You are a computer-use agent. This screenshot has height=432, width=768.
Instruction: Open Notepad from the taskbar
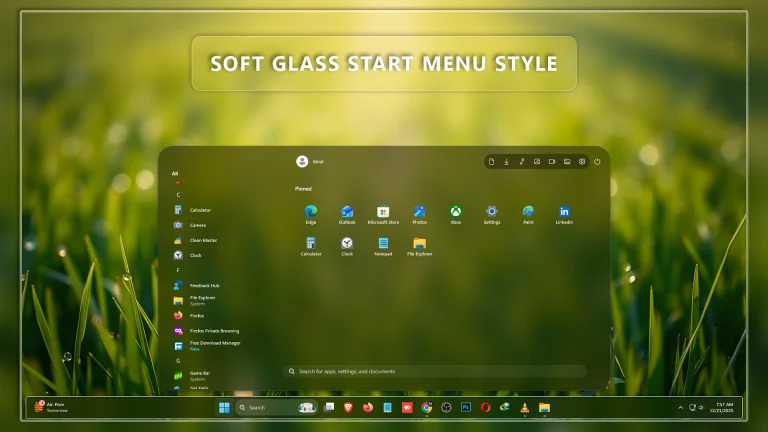(387, 408)
